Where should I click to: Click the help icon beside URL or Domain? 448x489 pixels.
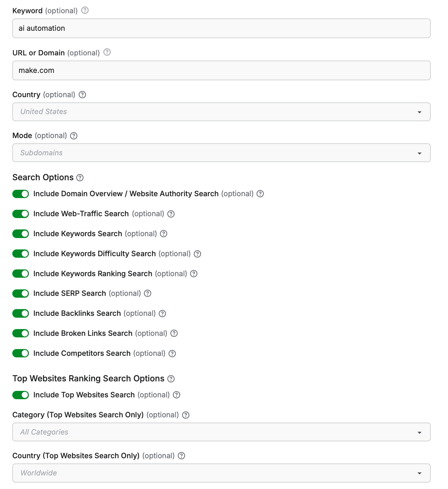107,52
